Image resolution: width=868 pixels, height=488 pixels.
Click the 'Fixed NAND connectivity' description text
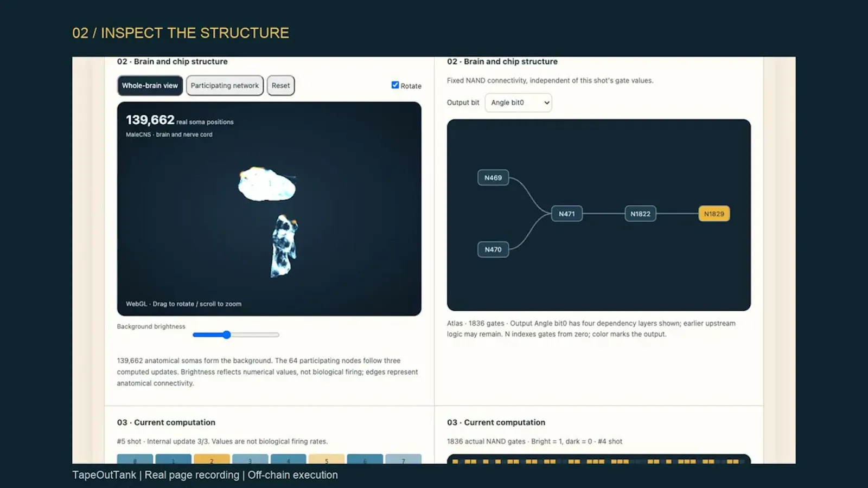coord(550,81)
